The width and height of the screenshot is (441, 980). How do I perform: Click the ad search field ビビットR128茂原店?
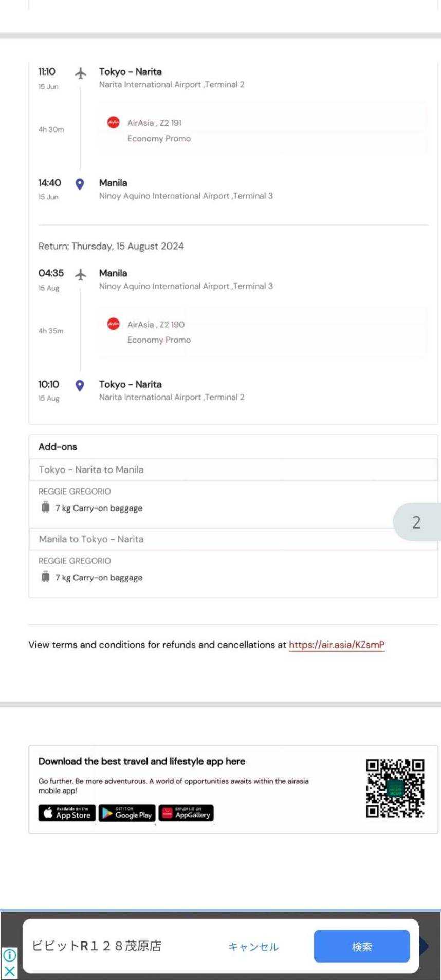click(x=97, y=946)
